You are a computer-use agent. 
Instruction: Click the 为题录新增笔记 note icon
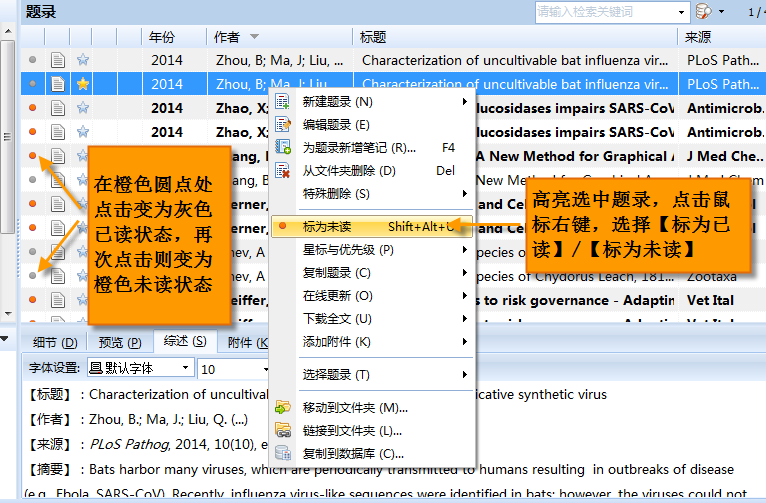point(282,147)
